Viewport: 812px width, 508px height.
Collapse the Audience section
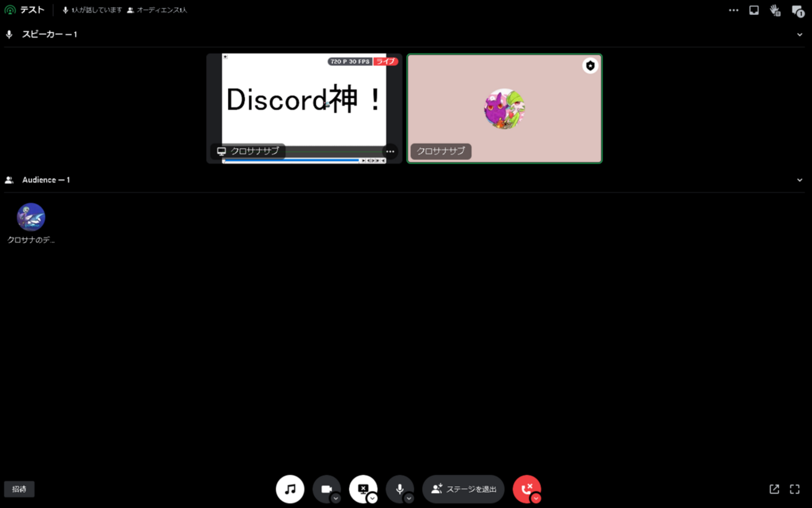click(x=800, y=179)
